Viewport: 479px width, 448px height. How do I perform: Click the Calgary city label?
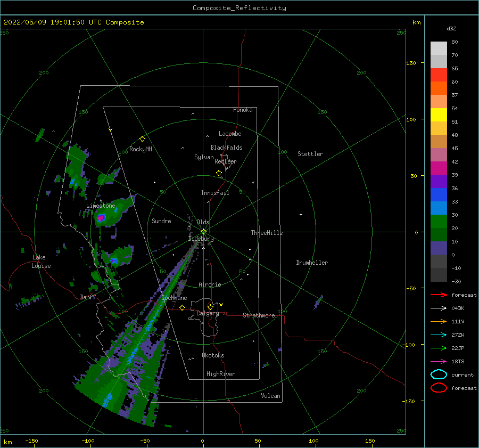click(x=208, y=313)
